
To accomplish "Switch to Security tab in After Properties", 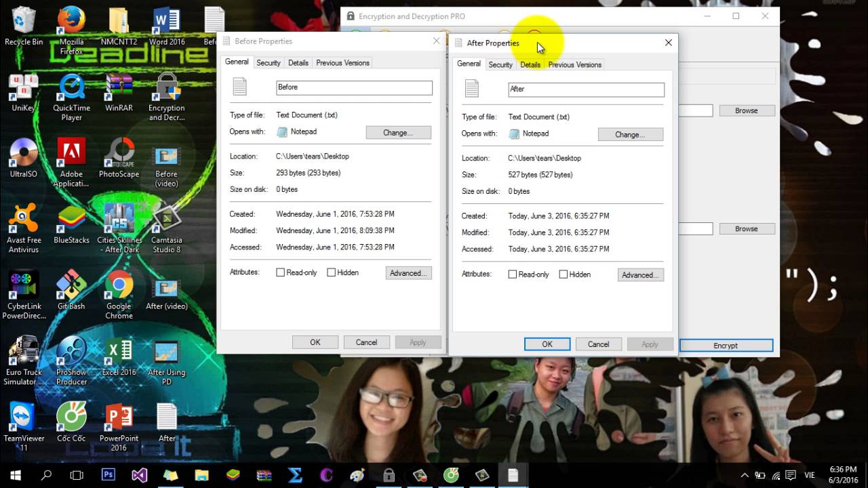I will (500, 64).
